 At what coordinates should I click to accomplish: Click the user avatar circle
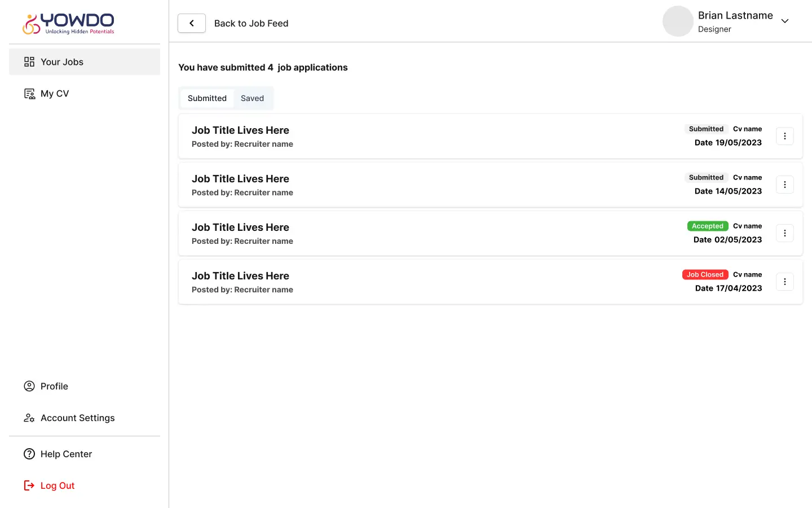[677, 21]
